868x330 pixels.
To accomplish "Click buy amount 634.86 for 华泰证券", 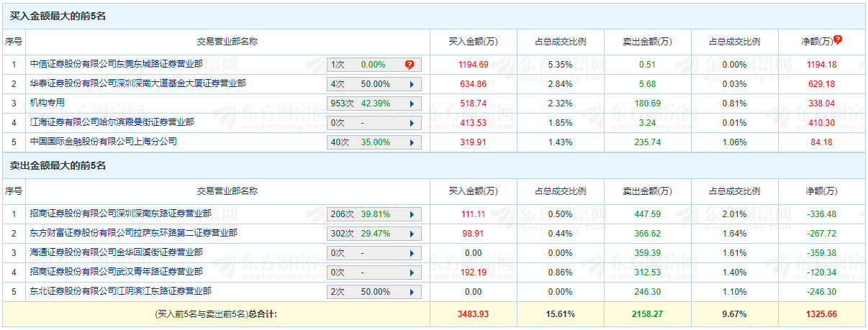I will click(474, 84).
